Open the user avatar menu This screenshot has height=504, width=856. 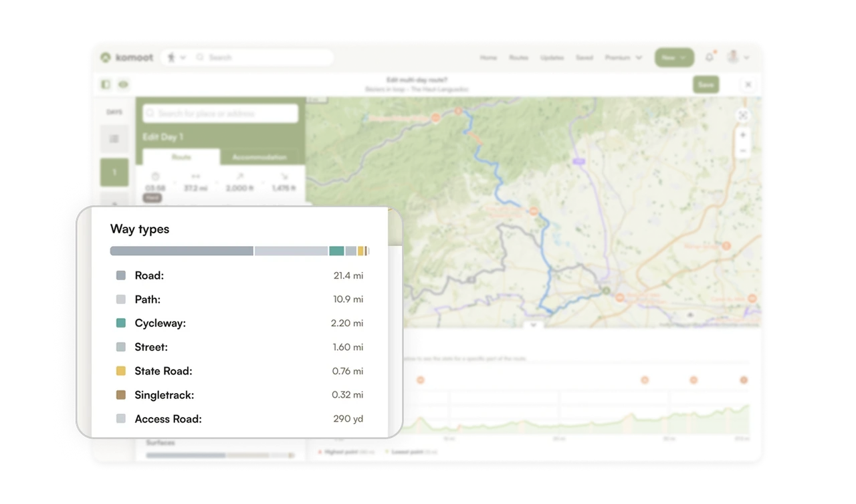(x=738, y=57)
